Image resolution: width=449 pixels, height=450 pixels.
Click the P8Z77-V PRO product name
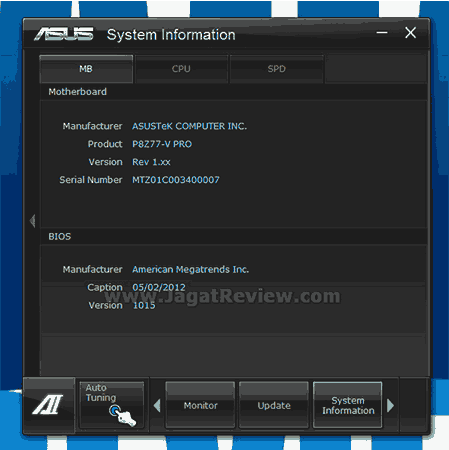click(162, 144)
